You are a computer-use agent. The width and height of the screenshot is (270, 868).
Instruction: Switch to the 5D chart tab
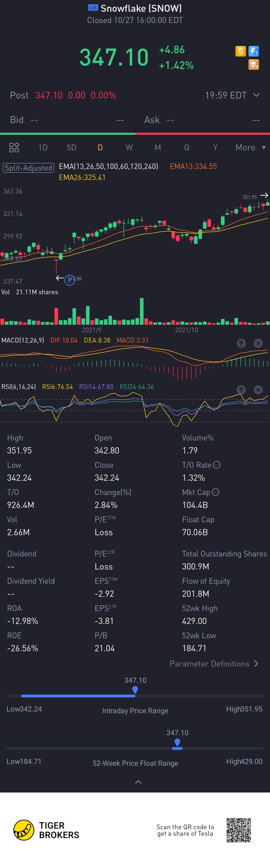(71, 147)
